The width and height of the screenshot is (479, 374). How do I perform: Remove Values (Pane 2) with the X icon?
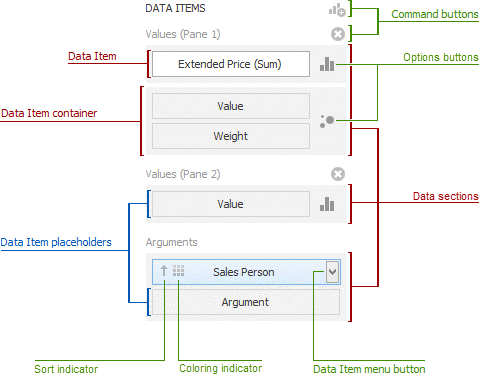(338, 174)
